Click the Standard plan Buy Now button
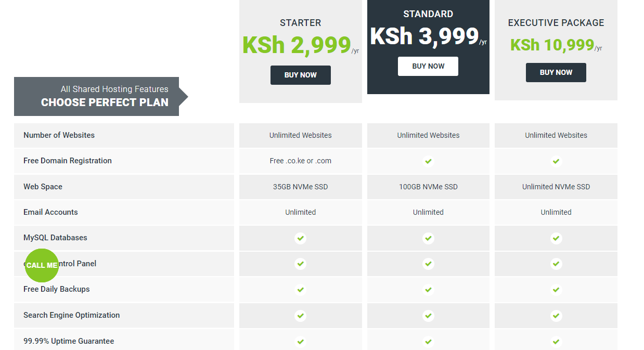644x350 pixels. [428, 66]
